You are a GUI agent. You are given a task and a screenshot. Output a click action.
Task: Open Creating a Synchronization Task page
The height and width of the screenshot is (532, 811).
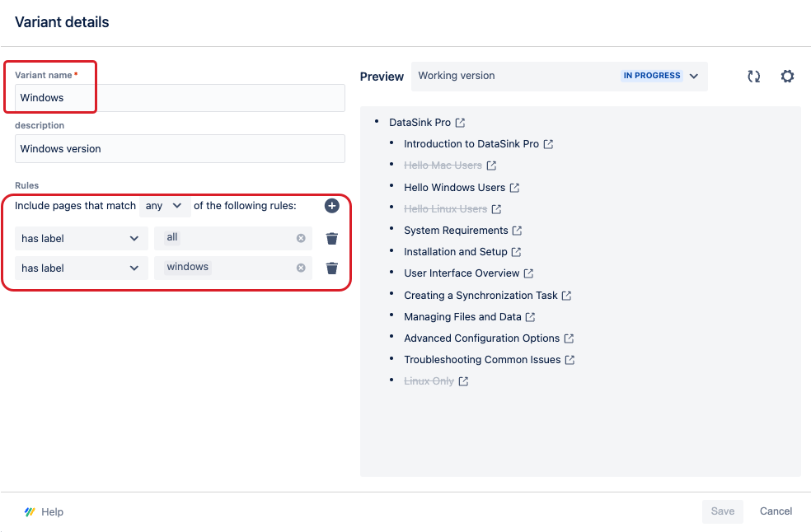click(x=481, y=296)
